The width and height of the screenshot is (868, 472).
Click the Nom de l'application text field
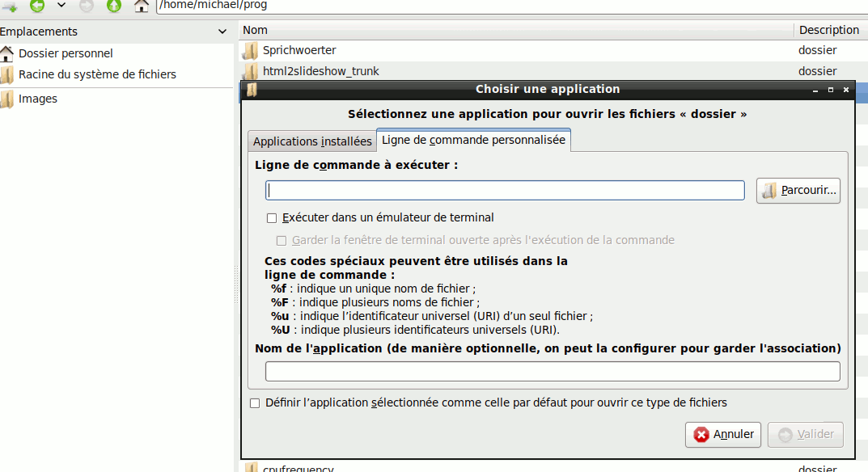point(553,372)
